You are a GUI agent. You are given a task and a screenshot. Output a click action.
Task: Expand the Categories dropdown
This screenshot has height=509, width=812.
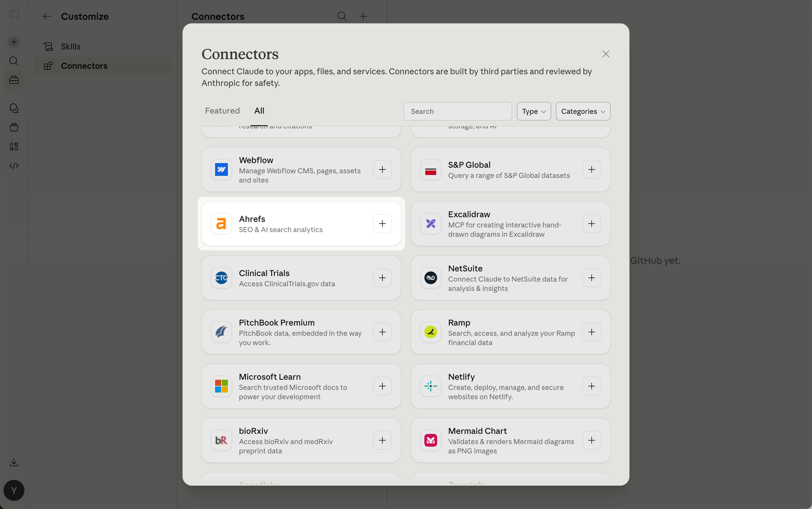coord(583,112)
